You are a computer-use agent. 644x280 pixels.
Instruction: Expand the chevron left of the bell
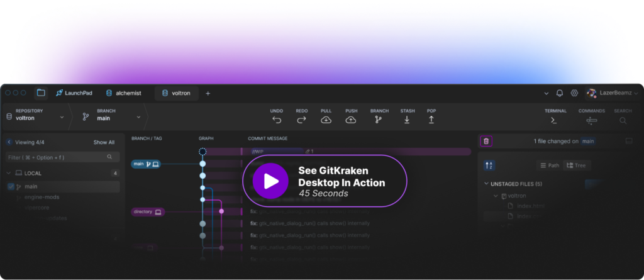[x=547, y=93]
